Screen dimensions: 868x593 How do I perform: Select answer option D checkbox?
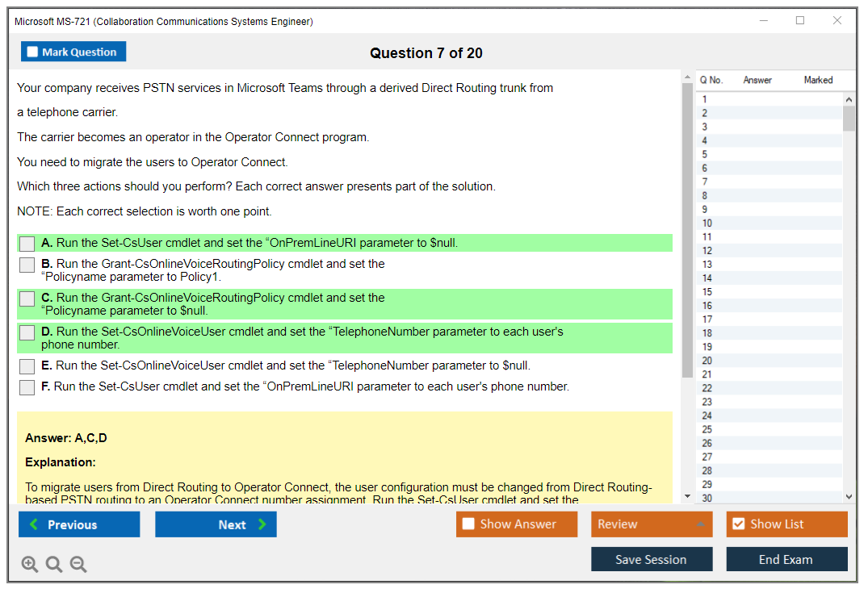point(27,332)
